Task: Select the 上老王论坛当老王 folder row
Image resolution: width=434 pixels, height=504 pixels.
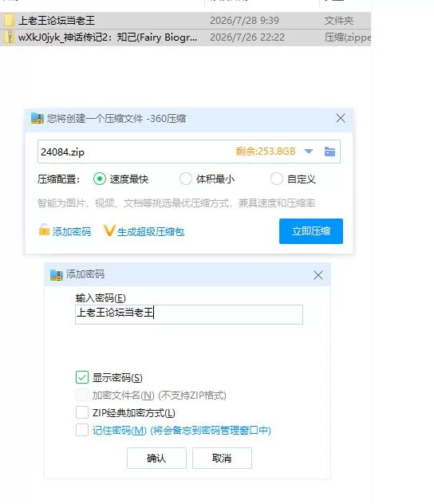Action: point(185,21)
